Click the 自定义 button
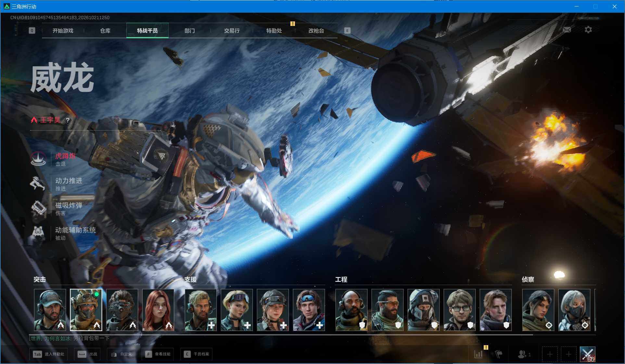This screenshot has height=364, width=625. click(121, 354)
